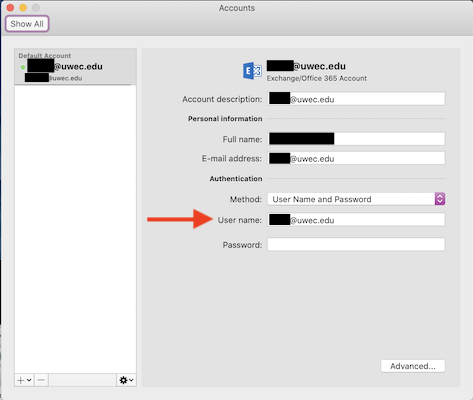This screenshot has width=473, height=400.
Task: Click the E-mail address field
Action: 356,158
